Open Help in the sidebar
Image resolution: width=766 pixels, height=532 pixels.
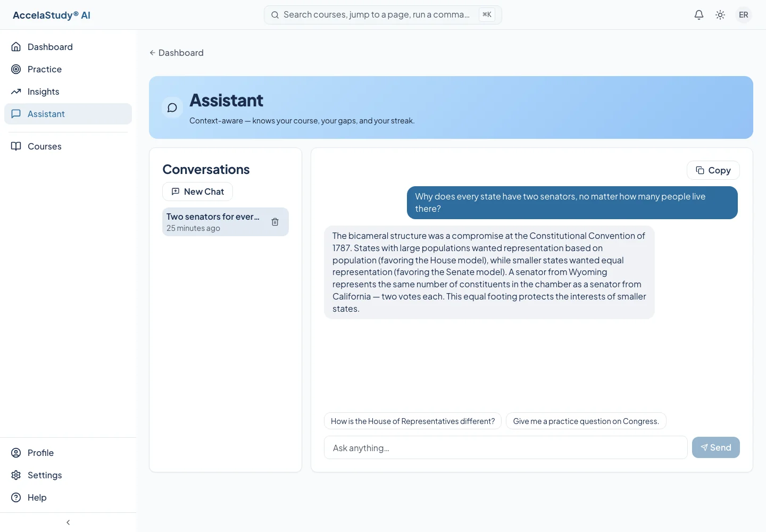pos(68,497)
